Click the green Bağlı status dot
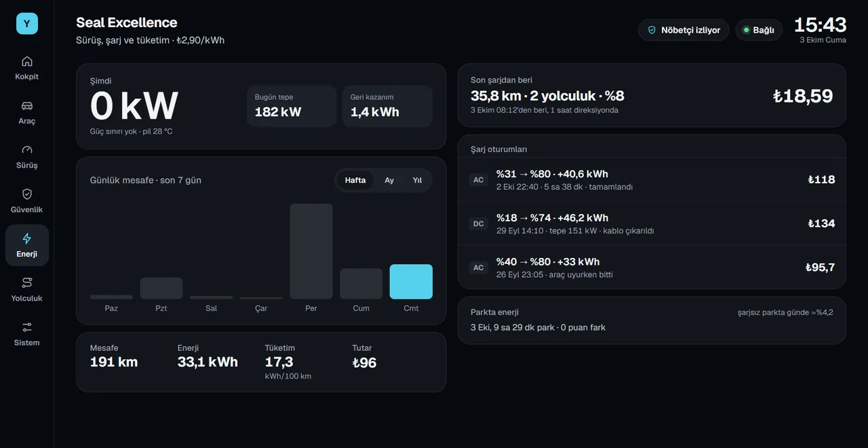The image size is (868, 448). [x=746, y=30]
